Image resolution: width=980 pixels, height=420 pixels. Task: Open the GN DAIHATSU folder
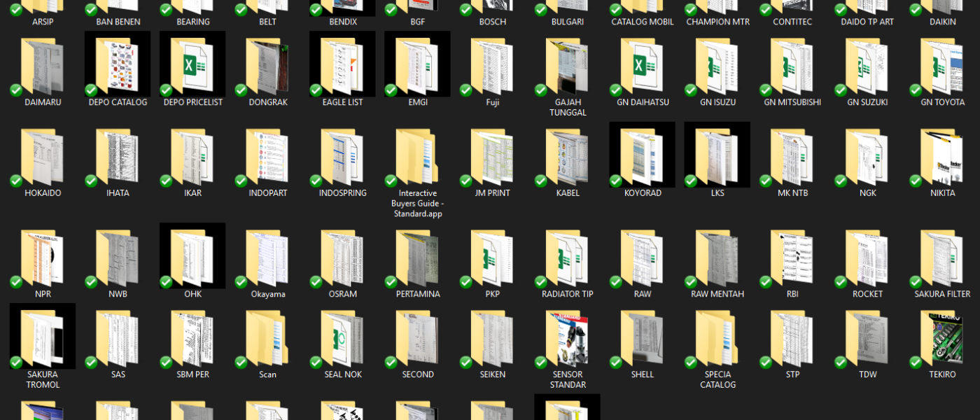pyautogui.click(x=643, y=67)
